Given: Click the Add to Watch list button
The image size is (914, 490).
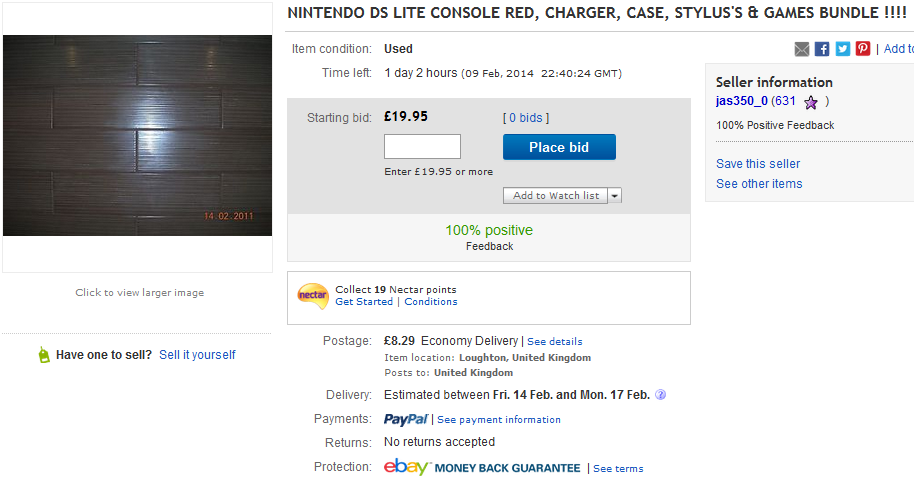Looking at the screenshot, I should (x=556, y=196).
